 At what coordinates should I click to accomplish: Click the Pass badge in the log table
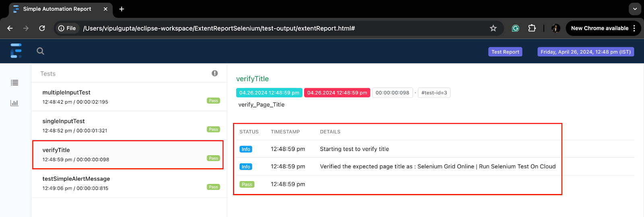tap(247, 184)
